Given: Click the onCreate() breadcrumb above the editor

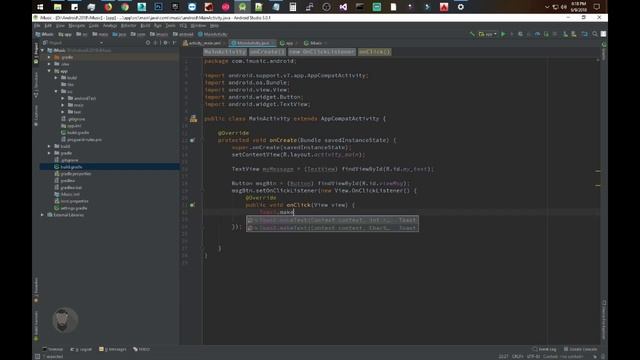Looking at the screenshot, I should (x=267, y=52).
